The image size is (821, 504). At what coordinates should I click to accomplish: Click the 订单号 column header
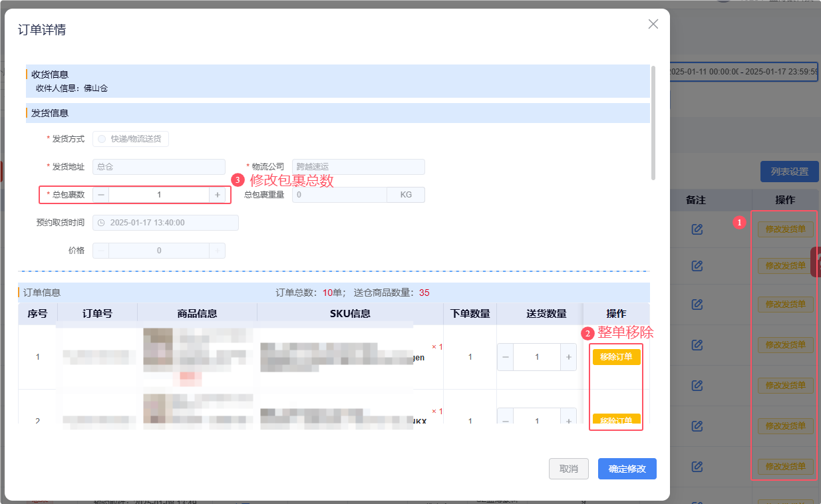pyautogui.click(x=97, y=314)
